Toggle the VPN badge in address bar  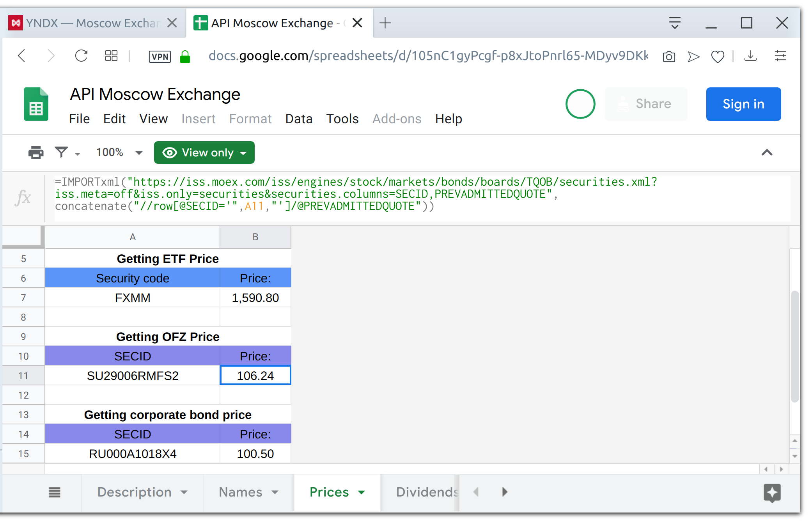pos(160,57)
